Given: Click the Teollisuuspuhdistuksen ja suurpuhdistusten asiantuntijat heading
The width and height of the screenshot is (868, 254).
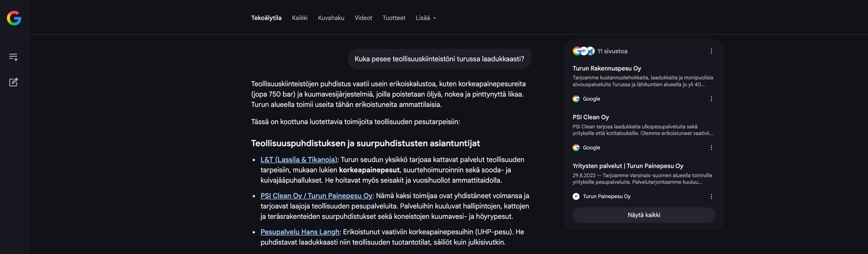Looking at the screenshot, I should (x=365, y=144).
